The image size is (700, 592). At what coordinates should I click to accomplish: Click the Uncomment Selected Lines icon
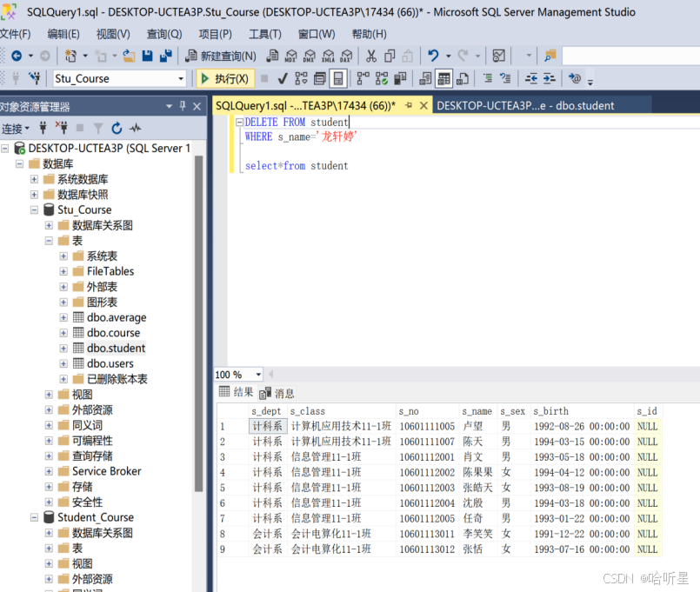click(505, 78)
